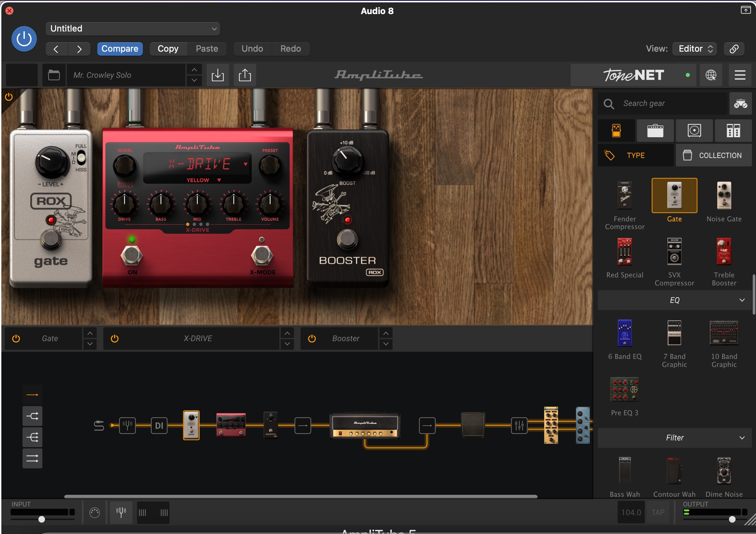
Task: Select the third signal routing option
Action: (32, 437)
